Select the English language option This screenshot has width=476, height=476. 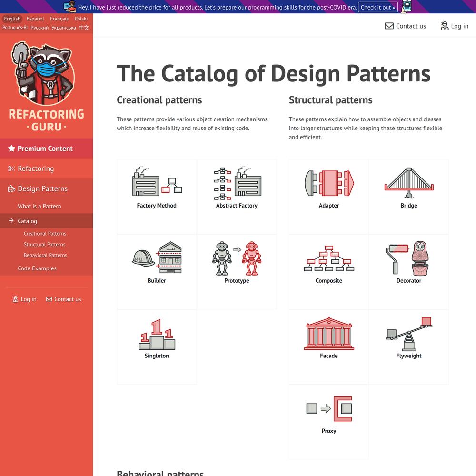click(x=12, y=19)
